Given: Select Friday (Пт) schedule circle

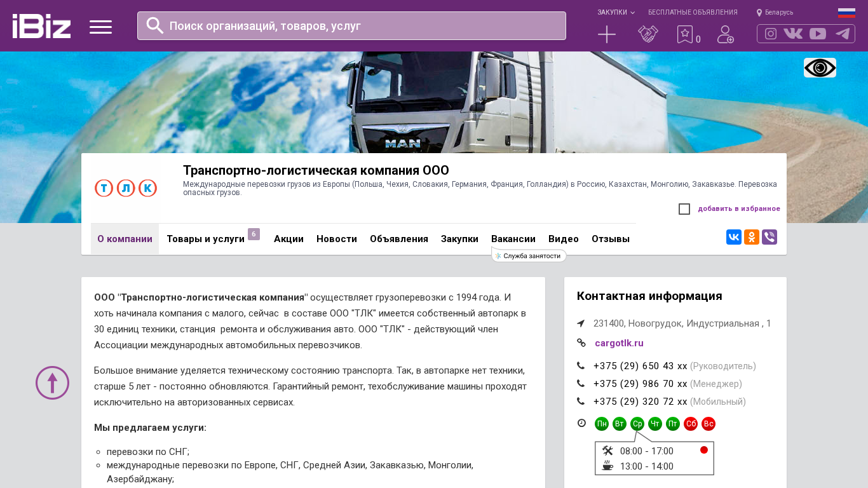Looking at the screenshot, I should point(673,424).
